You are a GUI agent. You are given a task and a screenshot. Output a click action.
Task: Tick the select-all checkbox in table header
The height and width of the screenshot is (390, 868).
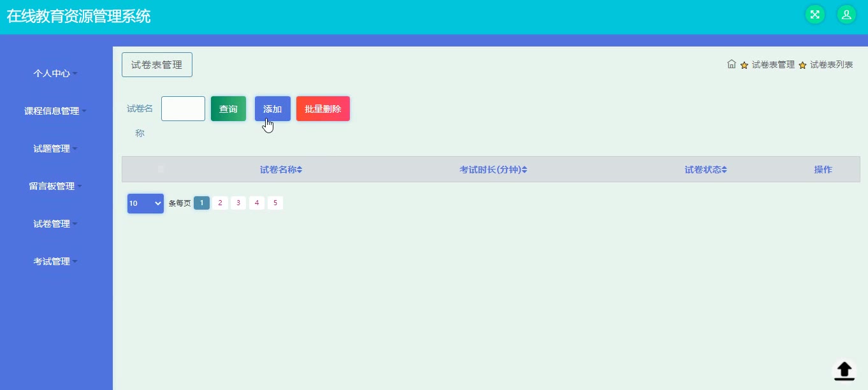point(161,169)
